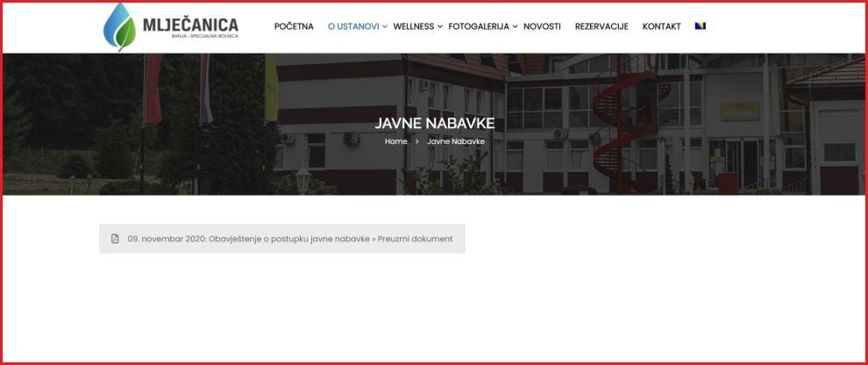Click the MLJEČANICA logo text
Image resolution: width=868 pixels, height=365 pixels.
click(189, 25)
